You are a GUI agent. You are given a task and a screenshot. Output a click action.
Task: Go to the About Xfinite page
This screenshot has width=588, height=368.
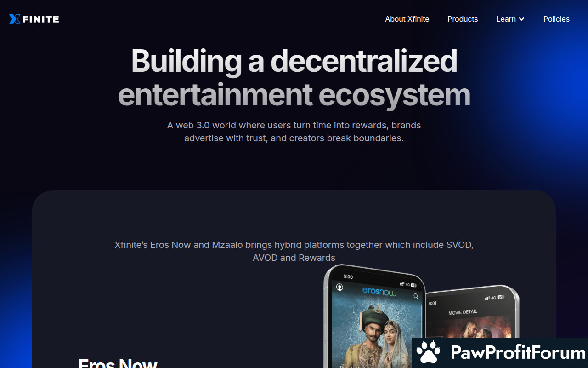(x=407, y=19)
